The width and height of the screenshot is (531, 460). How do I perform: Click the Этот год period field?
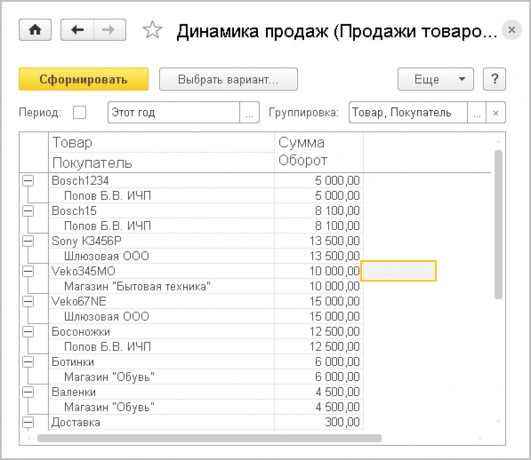174,112
